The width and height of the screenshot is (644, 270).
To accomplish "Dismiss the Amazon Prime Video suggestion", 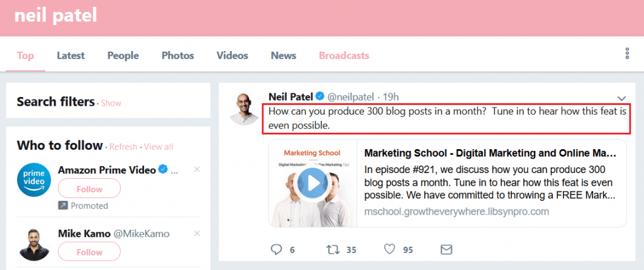I will coord(197,169).
